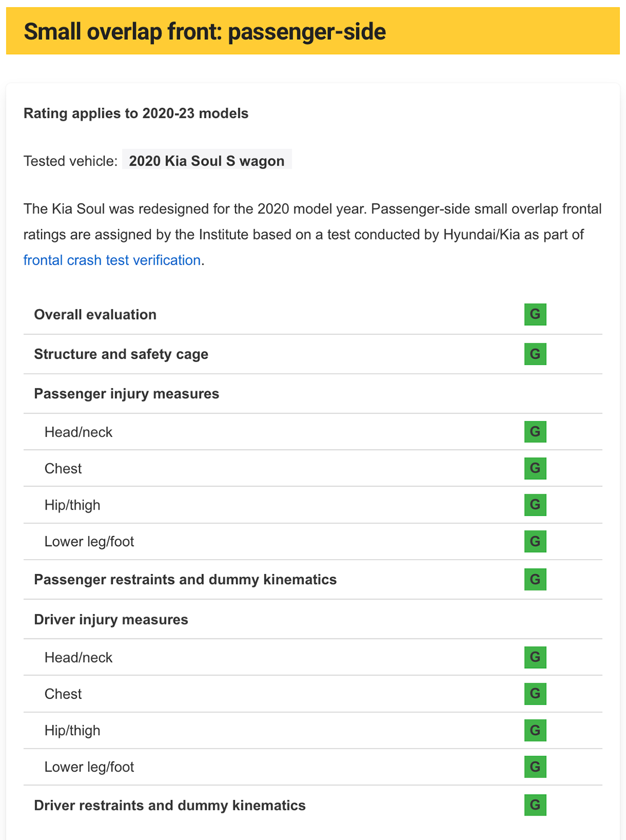Click the Driver injury measures row heading
This screenshot has width=626, height=840.
click(x=111, y=620)
